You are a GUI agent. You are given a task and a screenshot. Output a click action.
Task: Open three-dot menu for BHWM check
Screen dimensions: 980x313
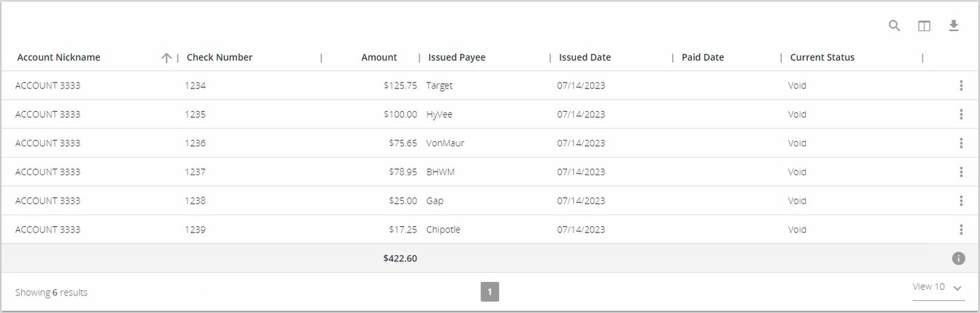[x=961, y=172]
